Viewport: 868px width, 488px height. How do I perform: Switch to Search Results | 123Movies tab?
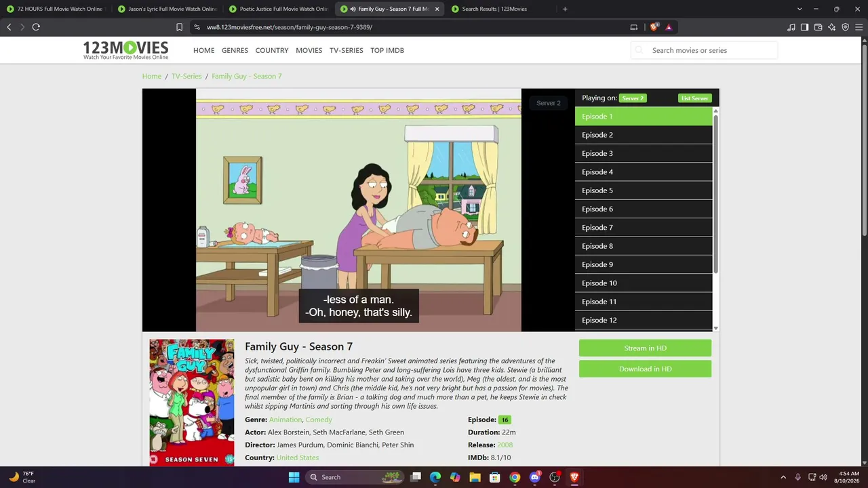coord(500,9)
